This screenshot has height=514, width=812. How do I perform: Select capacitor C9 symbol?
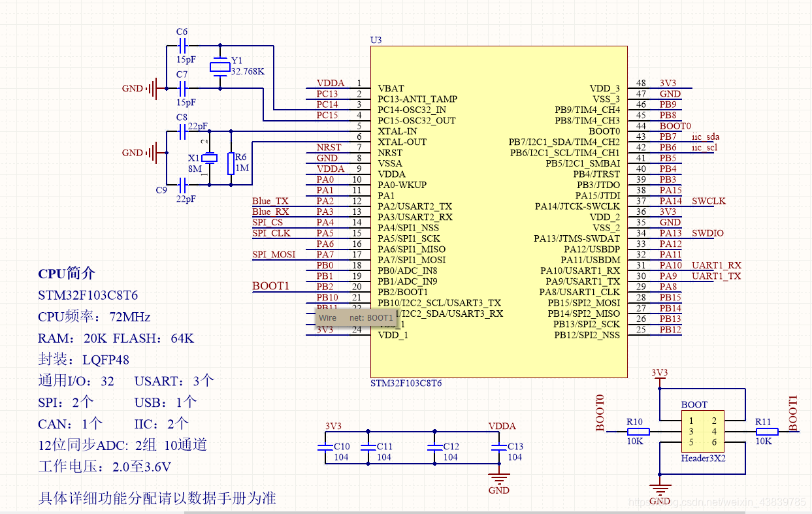point(183,185)
